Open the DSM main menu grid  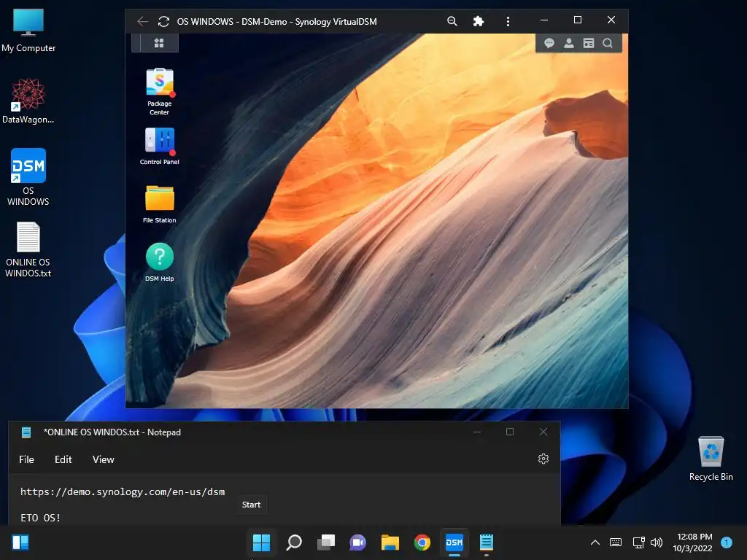point(159,43)
